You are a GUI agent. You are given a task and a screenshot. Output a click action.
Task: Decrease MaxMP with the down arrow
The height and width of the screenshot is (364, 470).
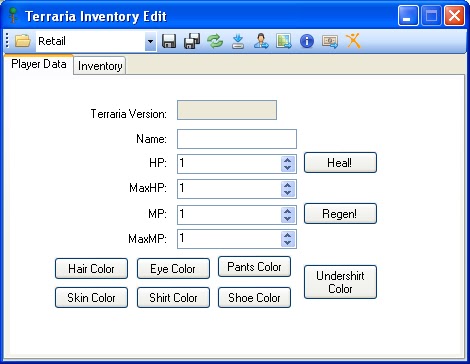288,243
